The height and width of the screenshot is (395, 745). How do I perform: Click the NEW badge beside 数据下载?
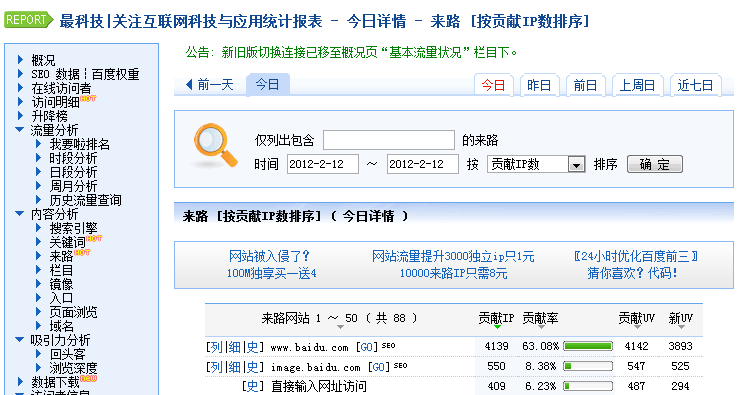coord(88,378)
